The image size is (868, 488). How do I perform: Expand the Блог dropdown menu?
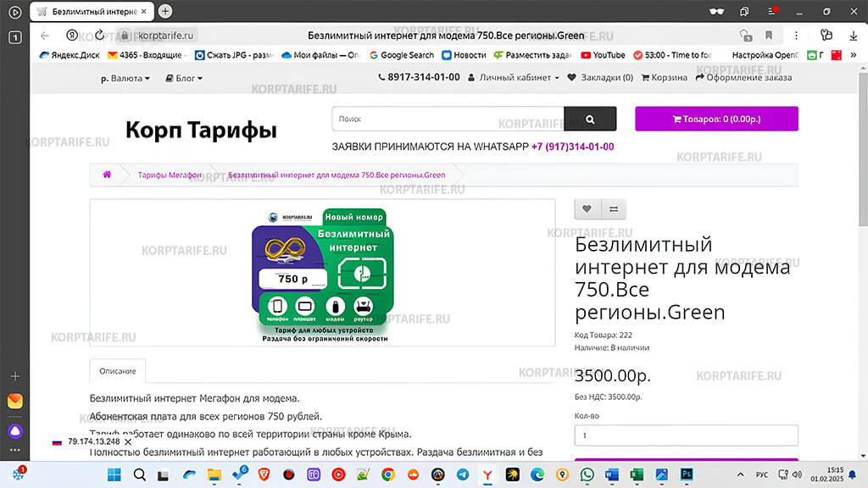pyautogui.click(x=184, y=79)
